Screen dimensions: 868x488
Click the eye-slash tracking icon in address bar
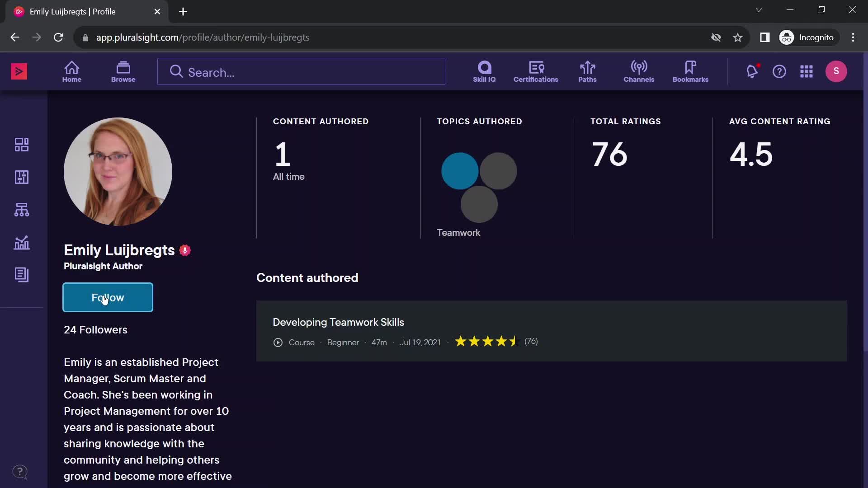pyautogui.click(x=716, y=38)
